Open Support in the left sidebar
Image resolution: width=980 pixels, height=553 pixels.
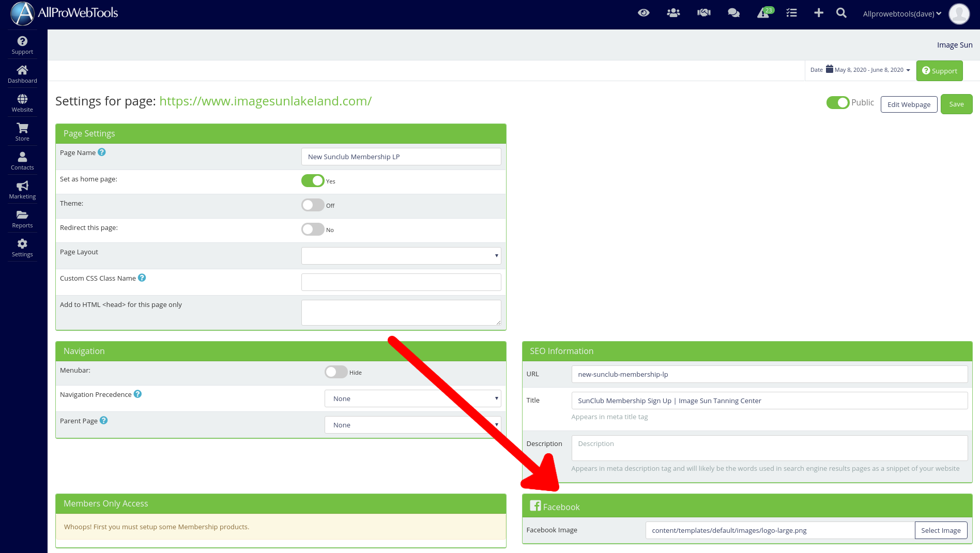pyautogui.click(x=22, y=45)
